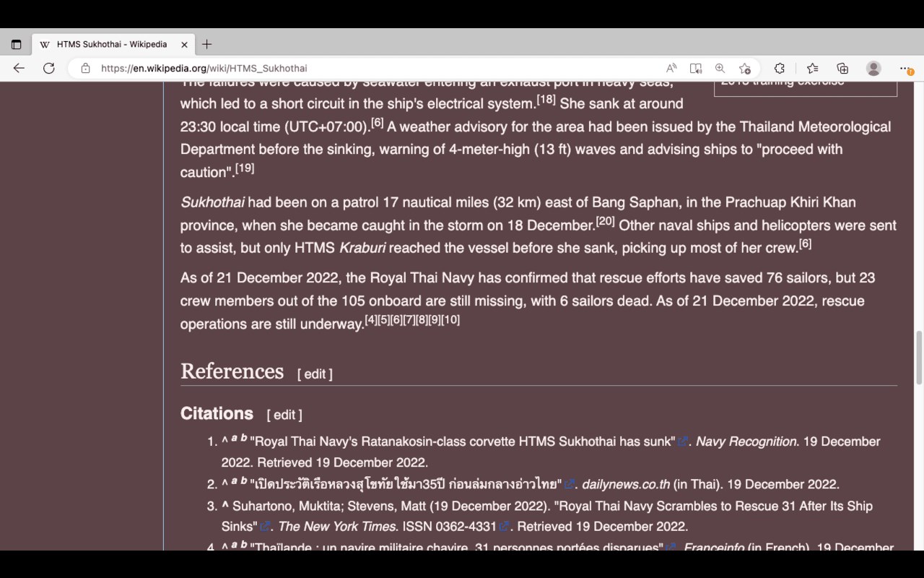Screen dimensions: 924x578
Task: Open a new tab with plus button
Action: (207, 44)
